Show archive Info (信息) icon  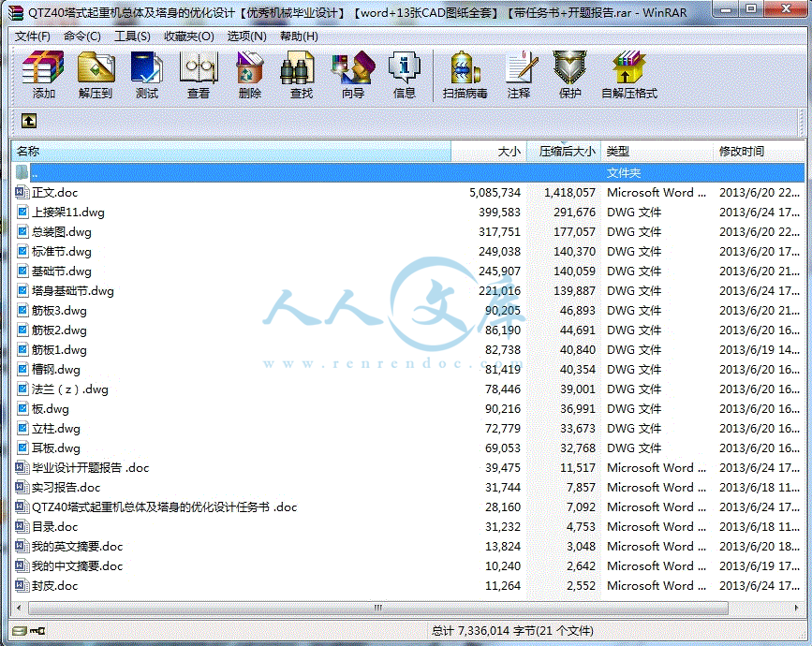pos(404,67)
